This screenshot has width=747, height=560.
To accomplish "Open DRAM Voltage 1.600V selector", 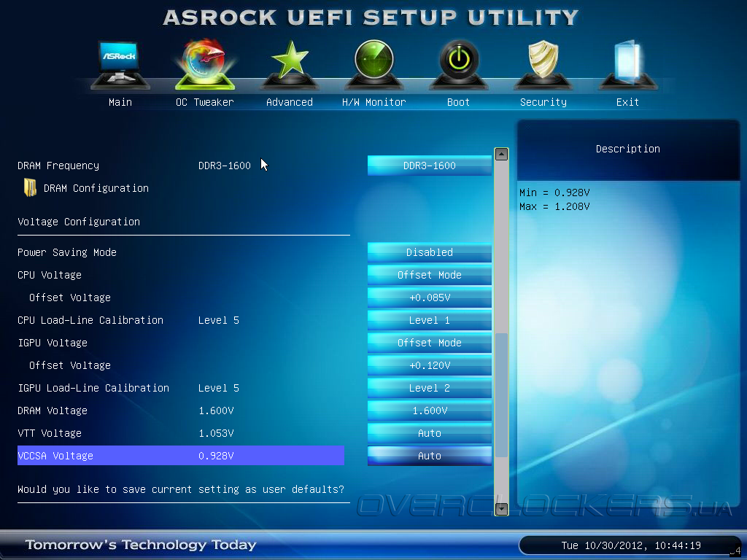I will (429, 411).
